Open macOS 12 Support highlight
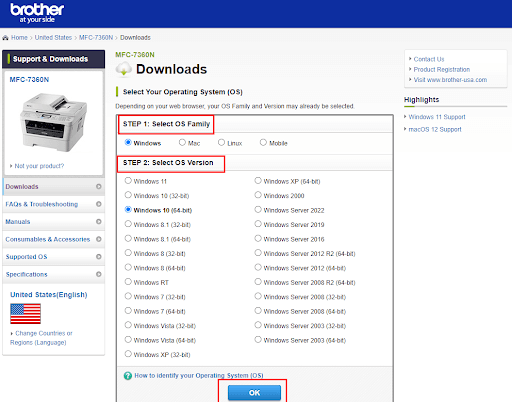The height and width of the screenshot is (402, 512). click(x=435, y=129)
